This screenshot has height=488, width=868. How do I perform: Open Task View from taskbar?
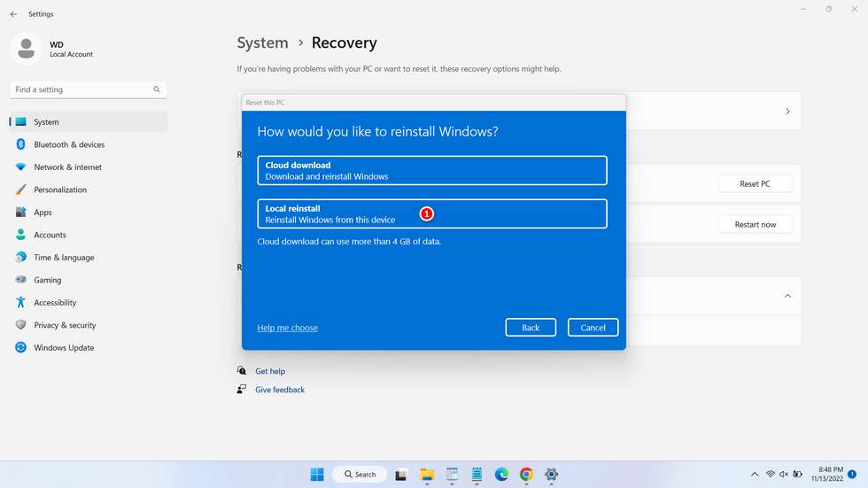pyautogui.click(x=400, y=474)
